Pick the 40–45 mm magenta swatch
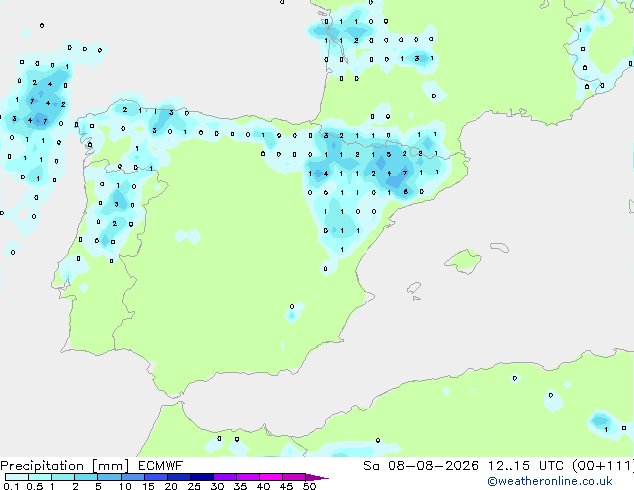634x490 pixels. [271, 477]
